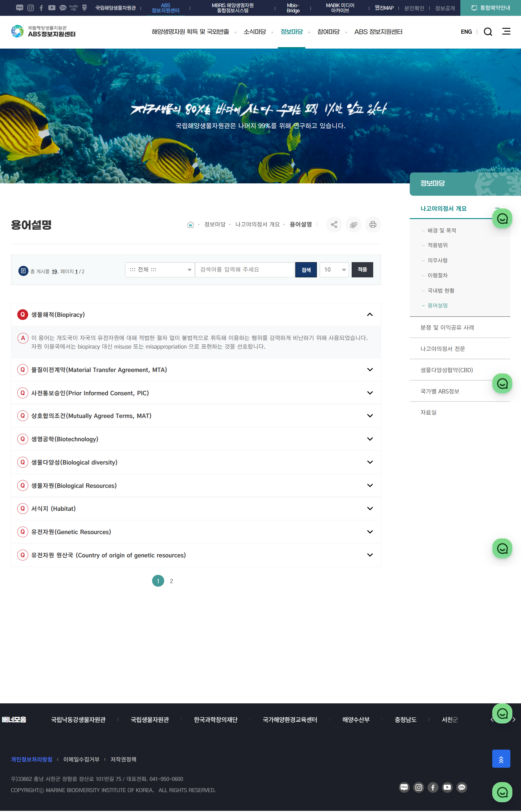Open Instagram icon in top bar
Screen dimensions: 521x812
[x=30, y=8]
